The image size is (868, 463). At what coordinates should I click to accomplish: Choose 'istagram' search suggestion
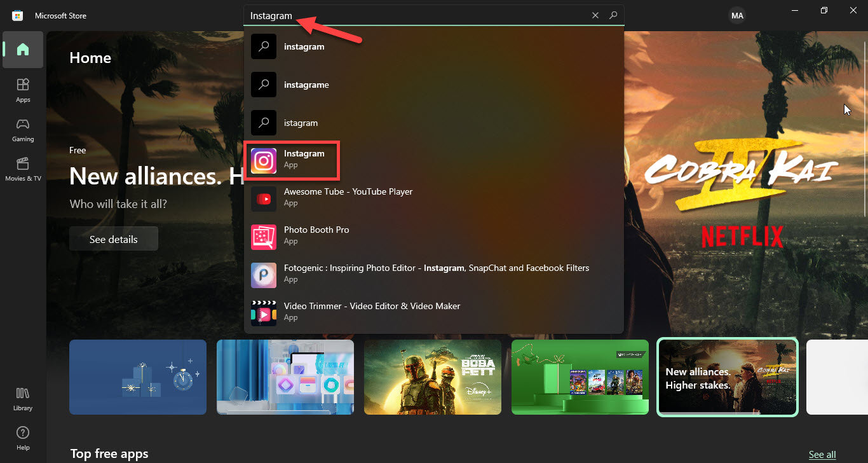point(301,123)
